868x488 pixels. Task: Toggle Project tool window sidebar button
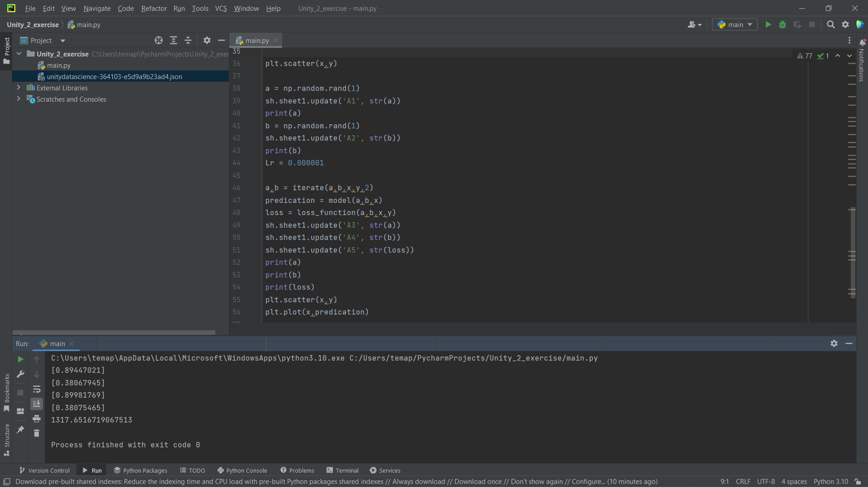(x=6, y=51)
